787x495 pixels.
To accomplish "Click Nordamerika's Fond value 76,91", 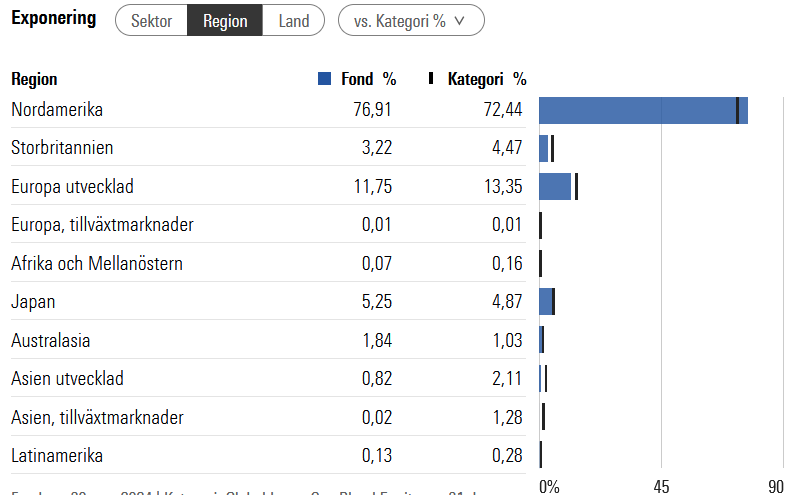I will [372, 110].
